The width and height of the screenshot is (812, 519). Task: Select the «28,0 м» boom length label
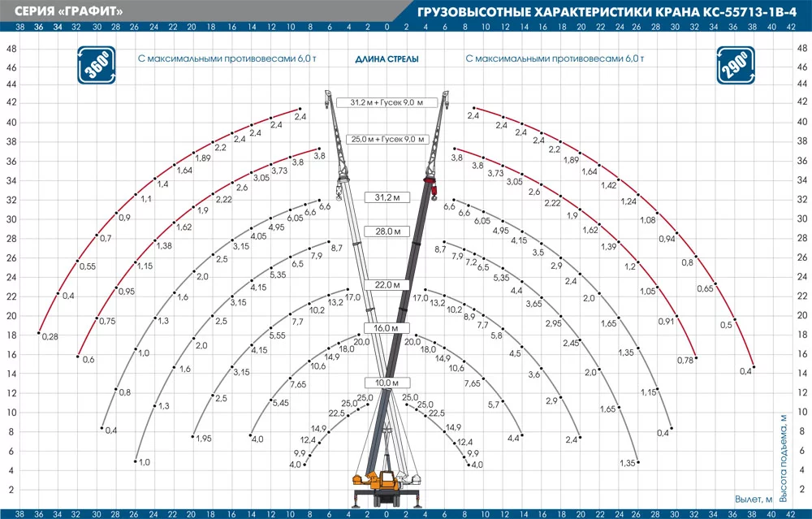pyautogui.click(x=387, y=231)
